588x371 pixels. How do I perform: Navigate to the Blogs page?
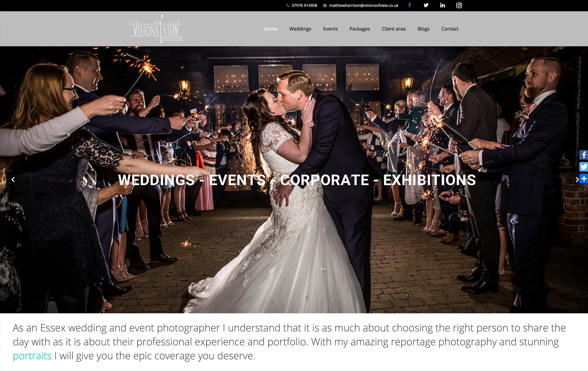click(x=423, y=29)
